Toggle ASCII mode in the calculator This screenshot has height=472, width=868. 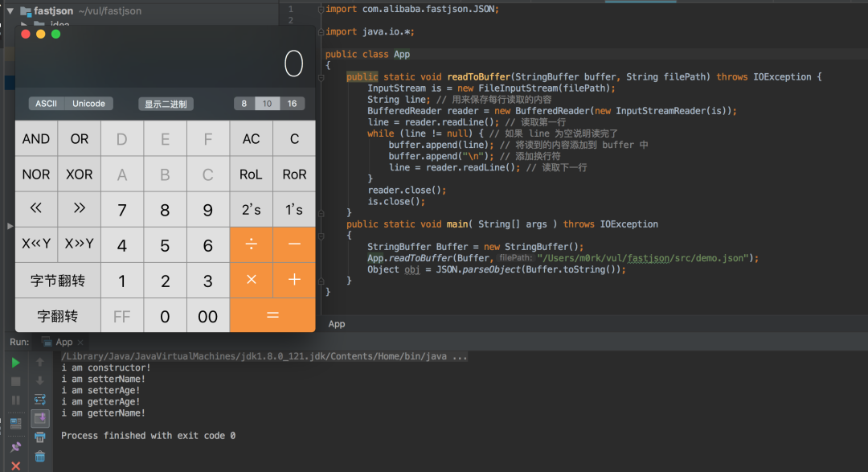click(x=47, y=104)
